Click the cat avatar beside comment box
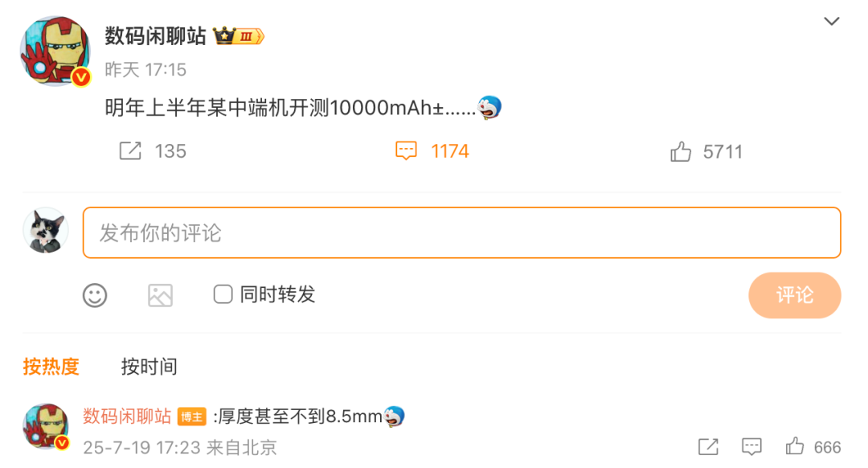The height and width of the screenshot is (468, 868). click(x=45, y=231)
